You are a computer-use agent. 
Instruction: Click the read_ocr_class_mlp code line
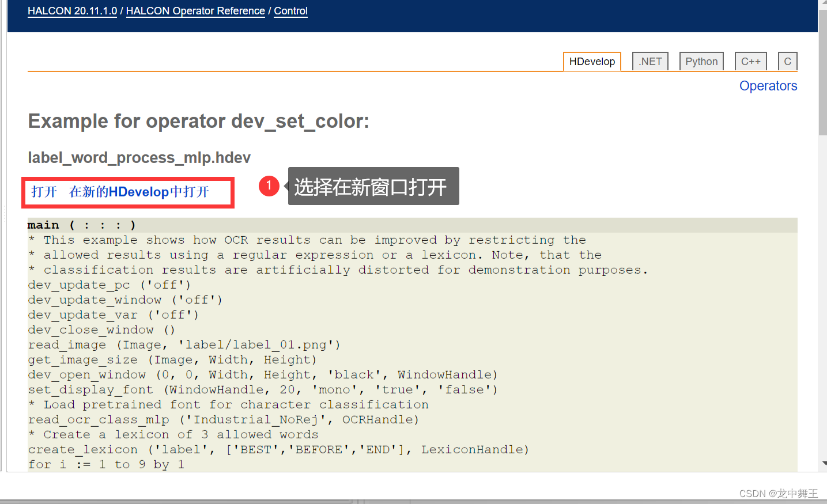coord(224,420)
